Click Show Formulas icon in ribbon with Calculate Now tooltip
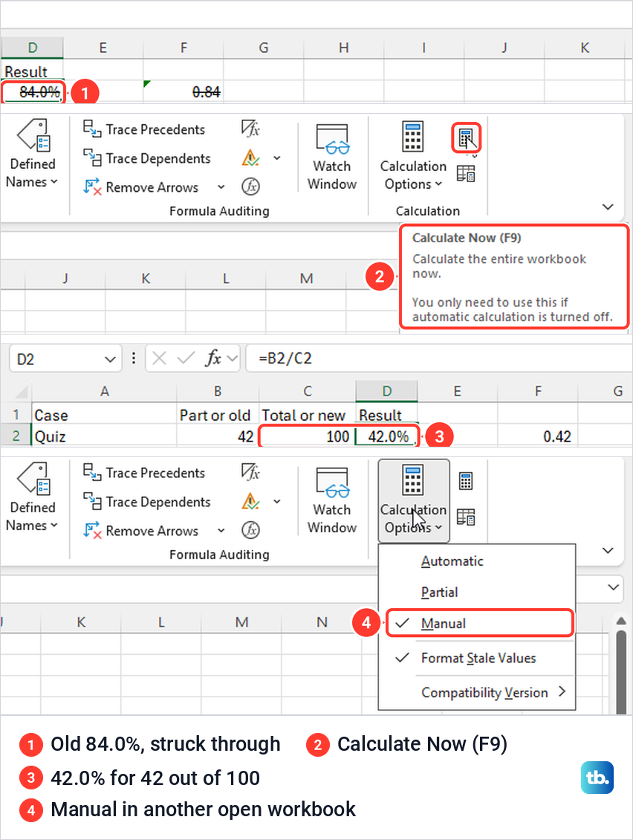This screenshot has height=840, width=633. (250, 129)
